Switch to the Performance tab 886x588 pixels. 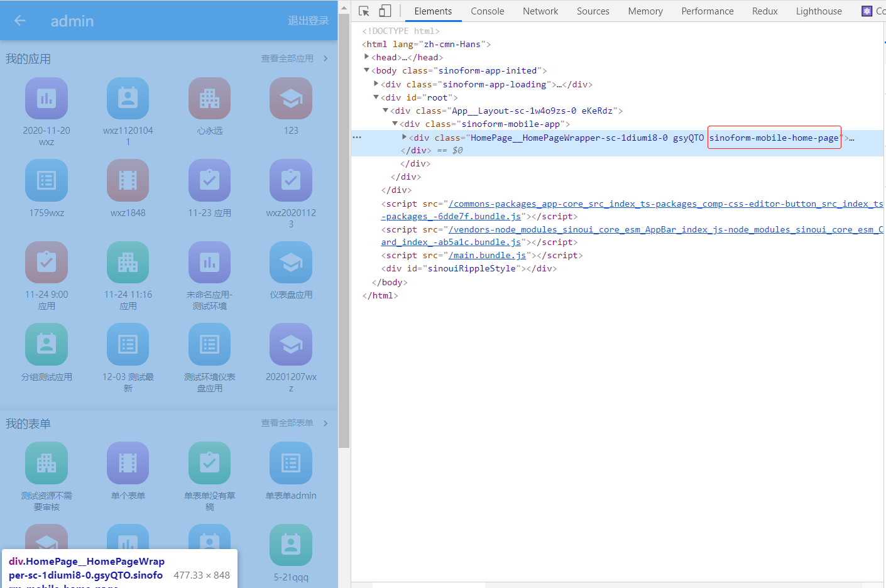coord(708,11)
